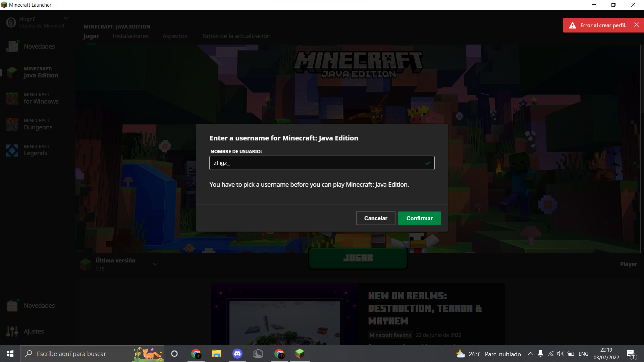The image size is (644, 362).
Task: Open Ajustes settings sliders icon
Action: [12, 331]
